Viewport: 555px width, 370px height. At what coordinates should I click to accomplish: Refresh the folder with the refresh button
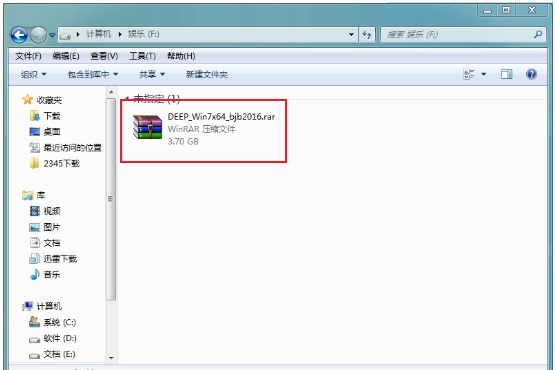click(x=367, y=34)
